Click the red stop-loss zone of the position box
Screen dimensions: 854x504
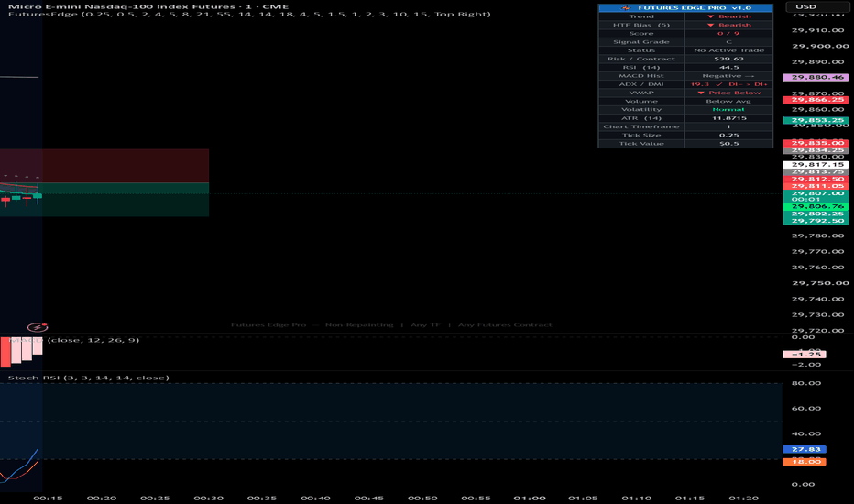104,166
